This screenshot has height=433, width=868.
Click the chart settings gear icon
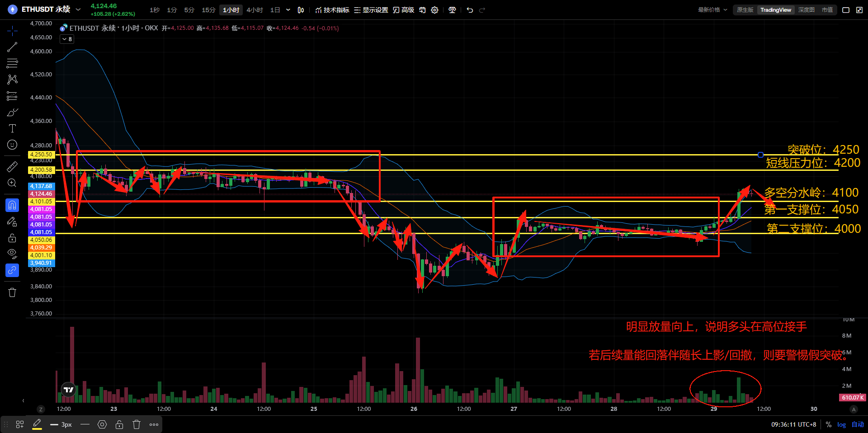click(434, 10)
